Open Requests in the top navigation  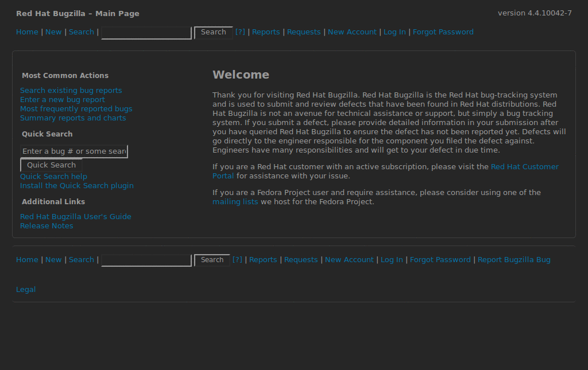point(304,32)
